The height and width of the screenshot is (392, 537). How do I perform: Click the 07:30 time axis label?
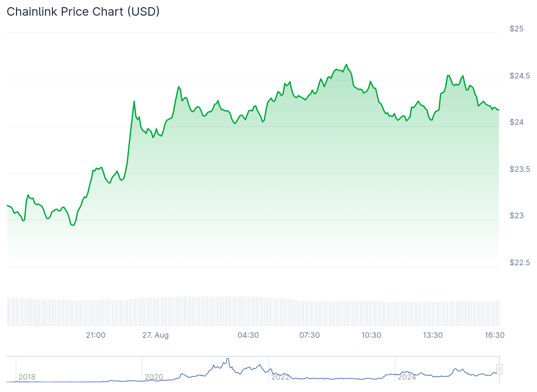coord(310,335)
